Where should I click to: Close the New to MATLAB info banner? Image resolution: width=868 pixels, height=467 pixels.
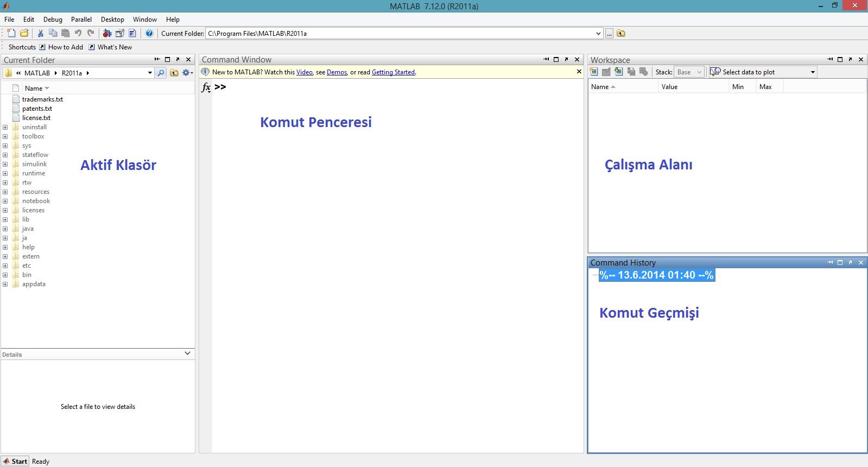[579, 72]
